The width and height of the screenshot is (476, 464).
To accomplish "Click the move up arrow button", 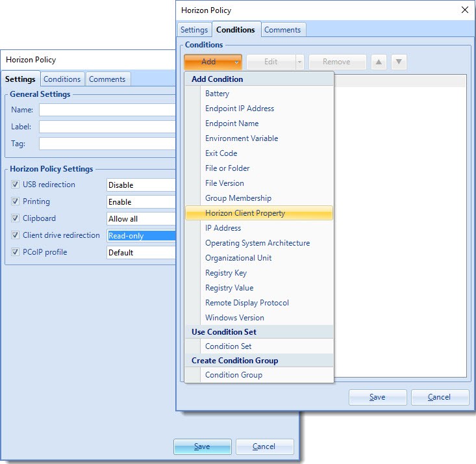I will (x=379, y=62).
